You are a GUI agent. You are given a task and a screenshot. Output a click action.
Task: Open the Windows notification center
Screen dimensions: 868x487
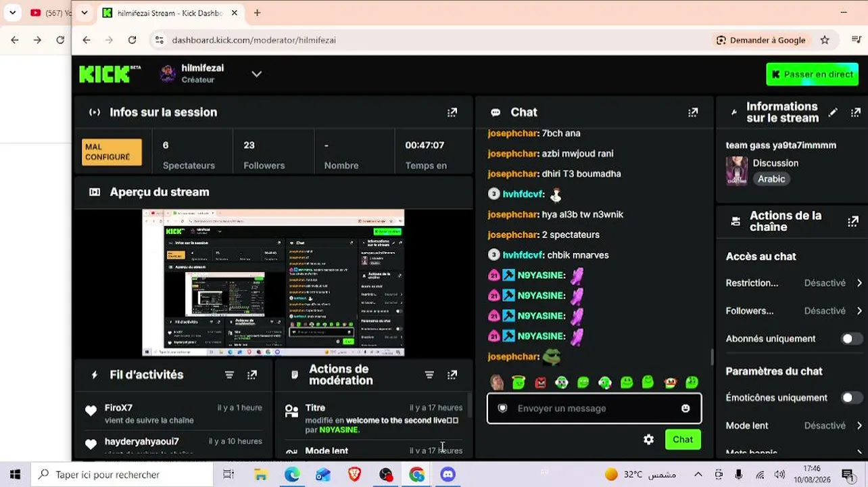click(848, 475)
